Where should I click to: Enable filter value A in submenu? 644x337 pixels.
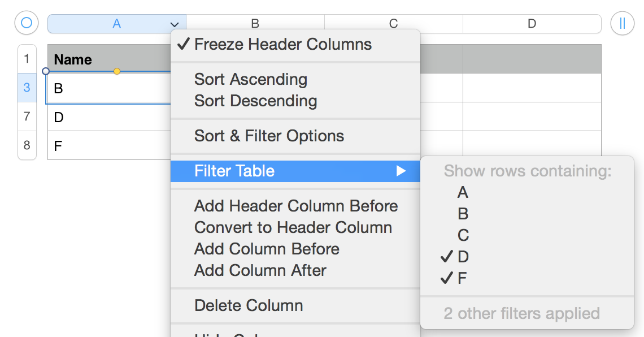[x=463, y=193]
